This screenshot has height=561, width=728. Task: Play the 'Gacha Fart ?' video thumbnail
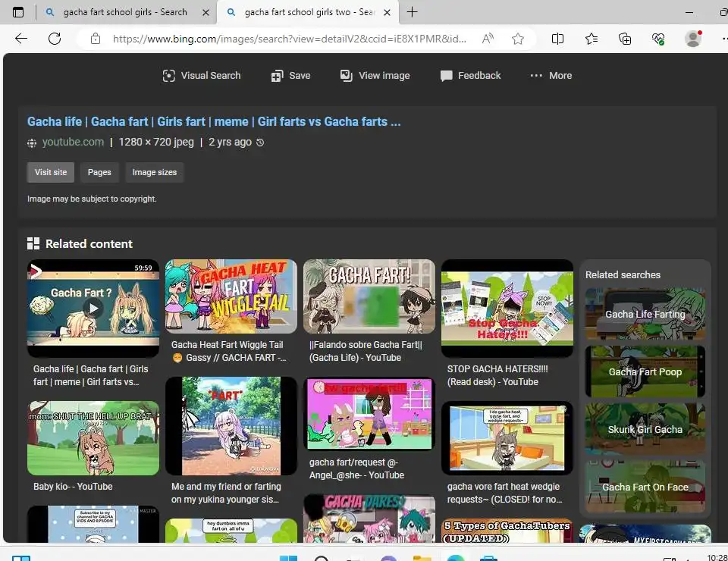93,309
